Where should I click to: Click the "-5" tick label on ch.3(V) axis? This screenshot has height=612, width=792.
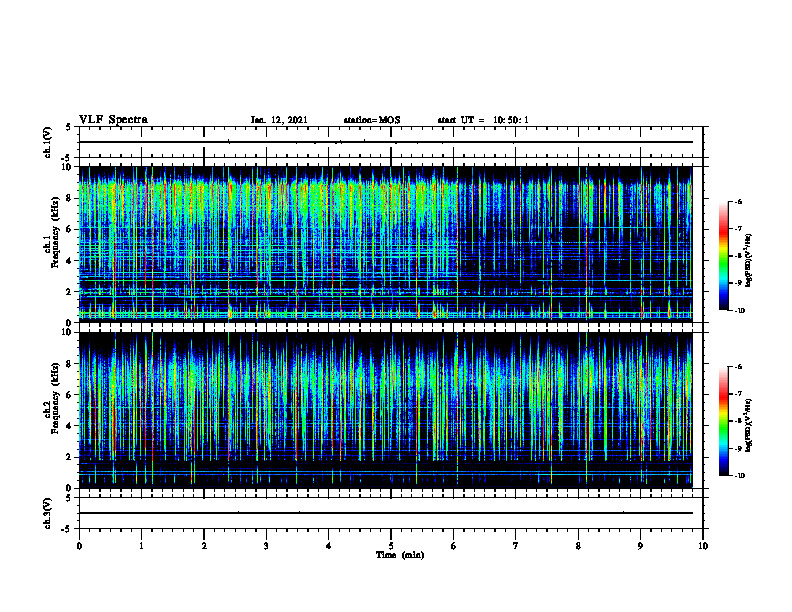66,529
